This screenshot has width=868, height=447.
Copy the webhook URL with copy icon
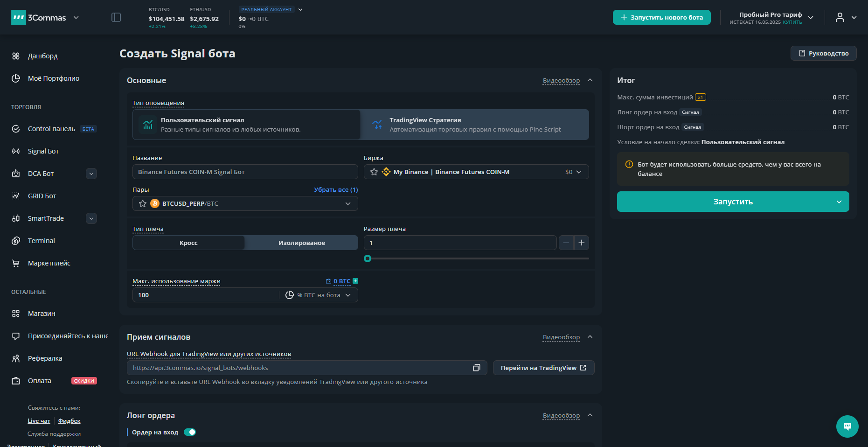[x=477, y=368]
